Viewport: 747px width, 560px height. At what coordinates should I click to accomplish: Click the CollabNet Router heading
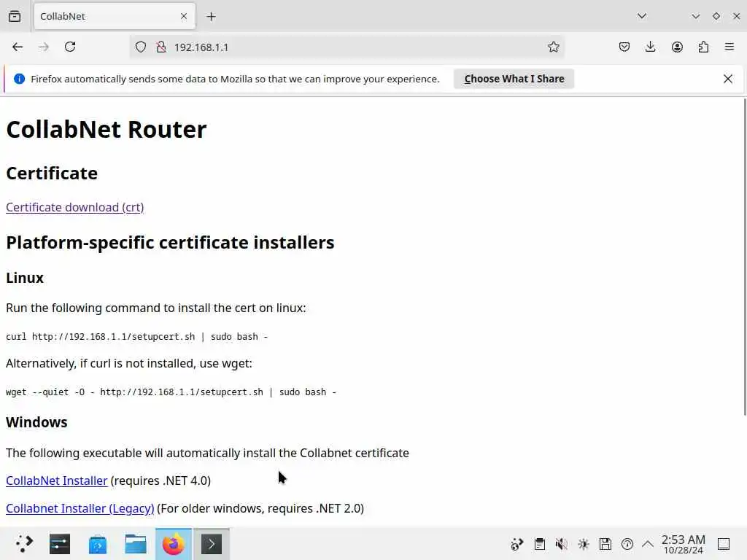107,130
